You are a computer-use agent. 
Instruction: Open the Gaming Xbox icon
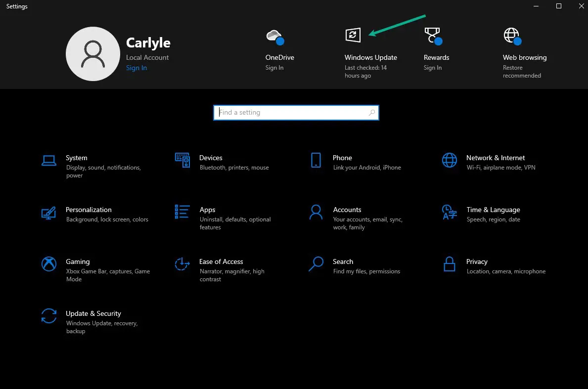(49, 264)
